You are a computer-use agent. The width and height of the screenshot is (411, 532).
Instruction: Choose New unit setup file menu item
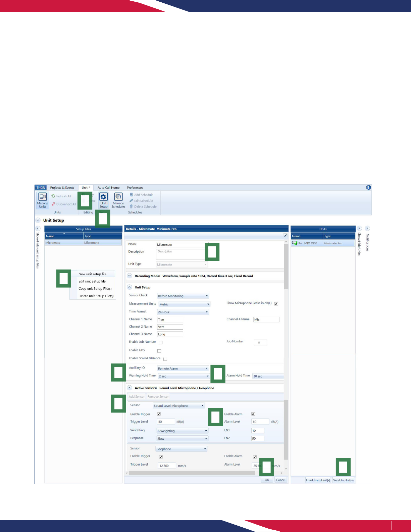tap(92, 274)
